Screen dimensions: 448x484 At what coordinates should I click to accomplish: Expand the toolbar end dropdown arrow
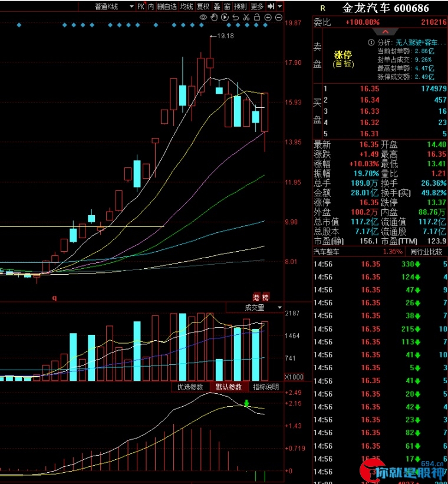280,6
